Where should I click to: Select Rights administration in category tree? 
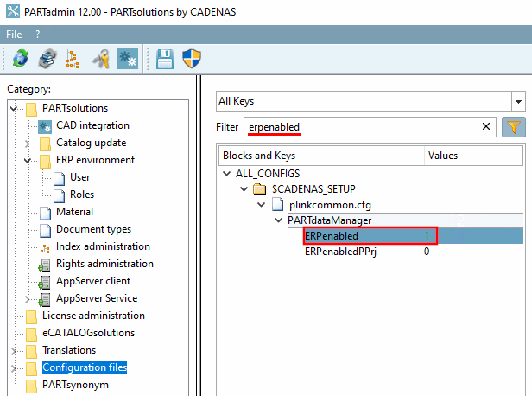pyautogui.click(x=104, y=264)
